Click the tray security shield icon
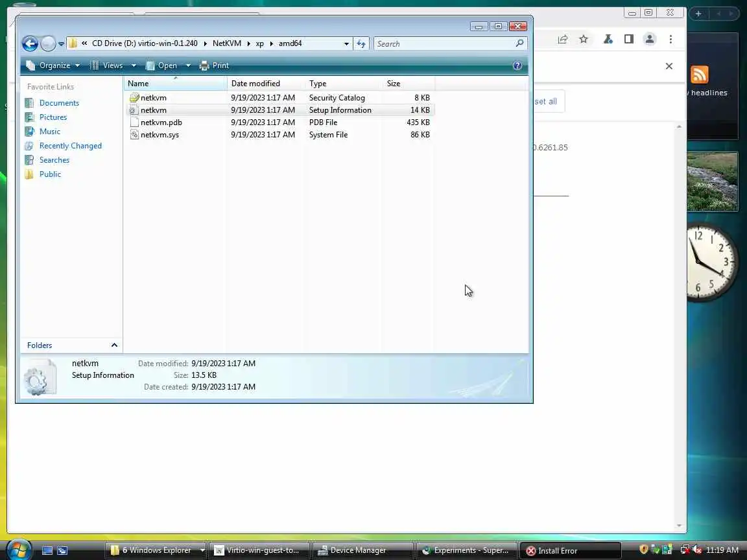 644,550
